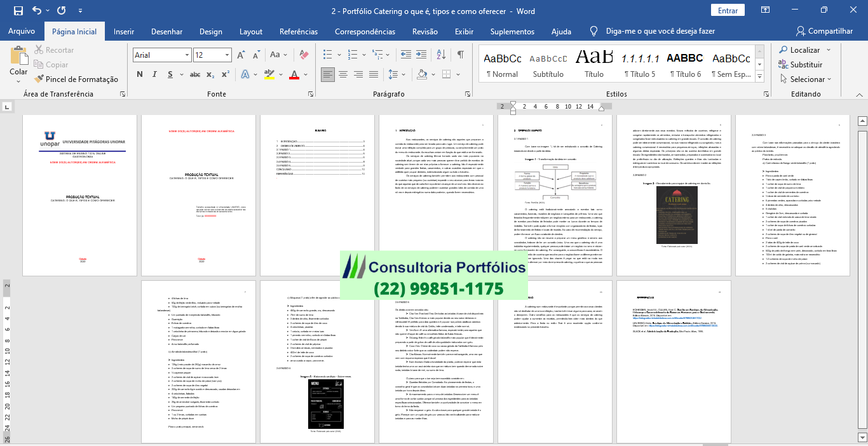
Task: Apply the red font color
Action: click(294, 74)
